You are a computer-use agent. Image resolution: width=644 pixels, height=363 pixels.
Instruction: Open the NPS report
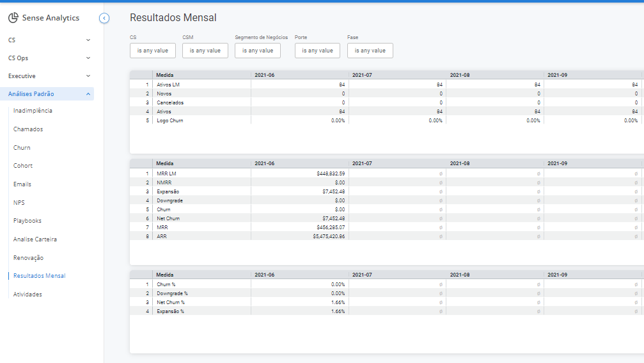click(x=19, y=203)
